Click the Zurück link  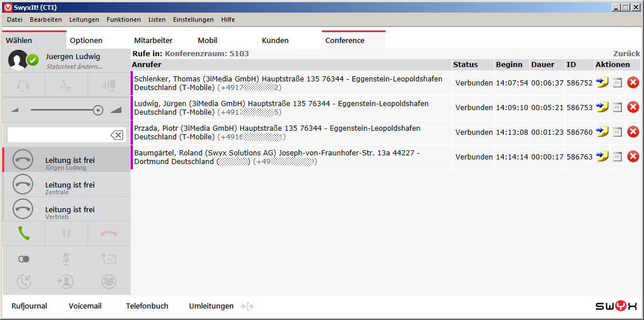pos(626,53)
